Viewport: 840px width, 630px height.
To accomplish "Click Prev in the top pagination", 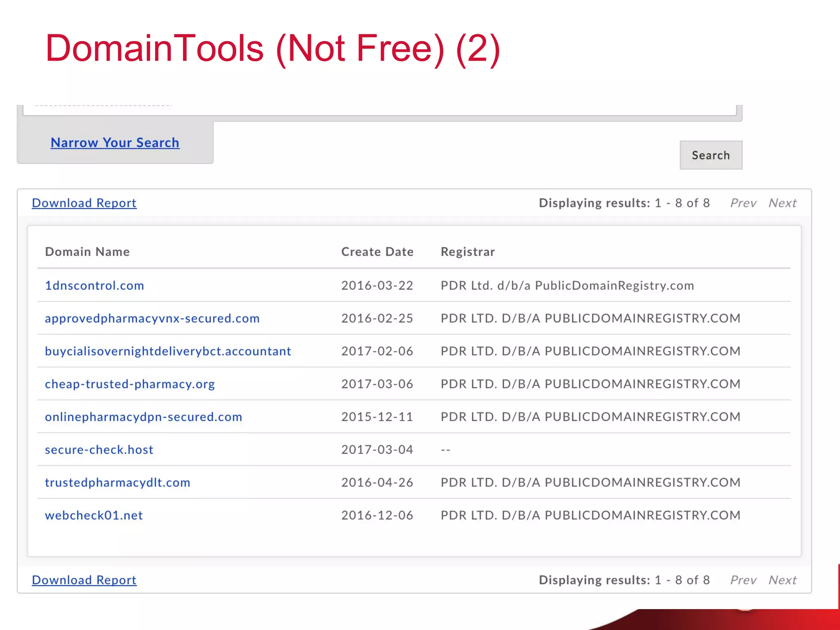I will 743,203.
